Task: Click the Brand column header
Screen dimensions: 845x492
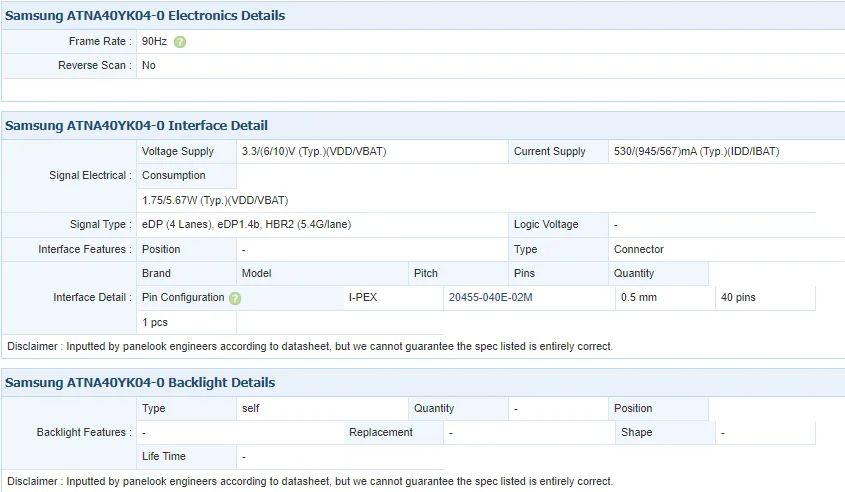Action: (x=186, y=273)
